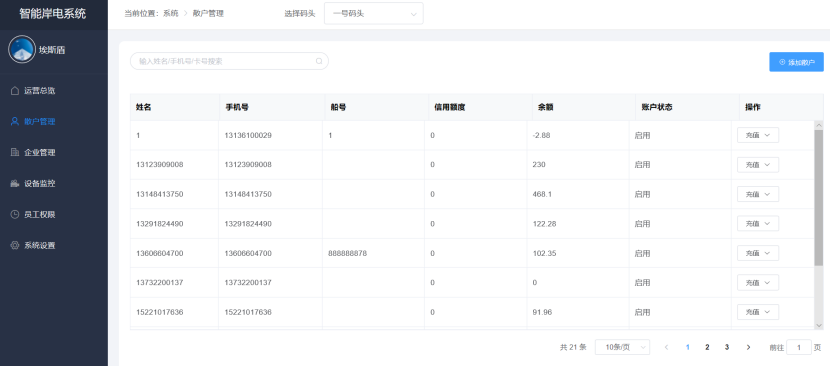Screen dimensions: 832x366
Task: Click the scrollbar down arrow of table
Action: coord(819,325)
